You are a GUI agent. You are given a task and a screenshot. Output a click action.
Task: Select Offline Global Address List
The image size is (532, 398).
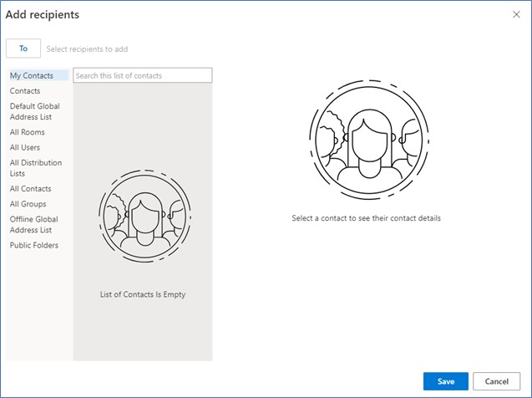tap(33, 224)
